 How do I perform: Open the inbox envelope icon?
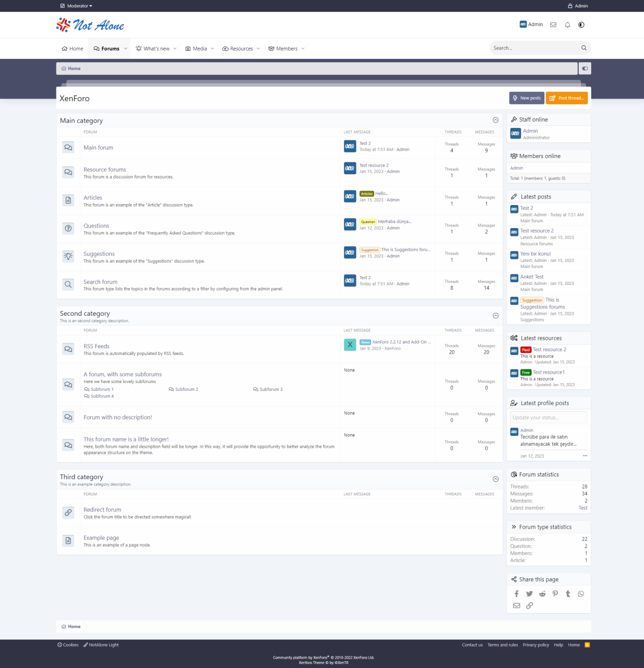[553, 25]
